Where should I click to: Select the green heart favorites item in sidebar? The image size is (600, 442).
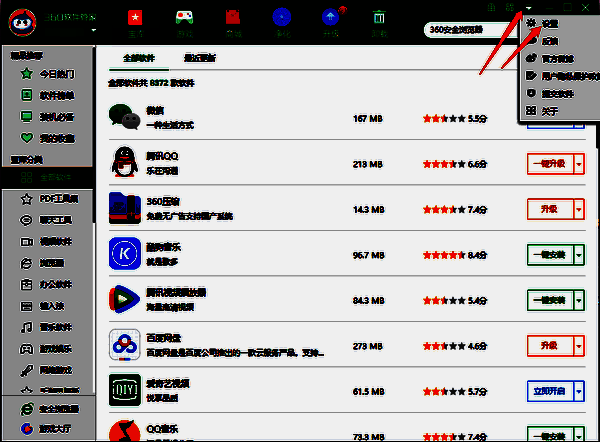pos(47,139)
